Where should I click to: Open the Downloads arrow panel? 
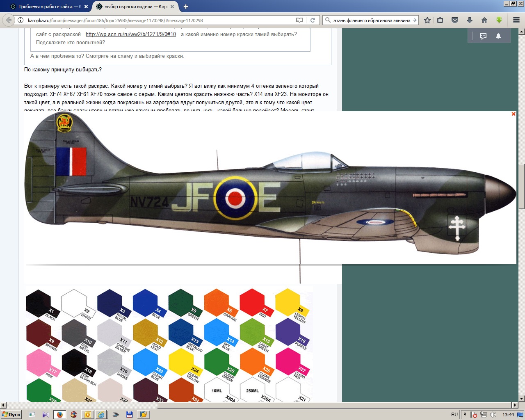[470, 20]
